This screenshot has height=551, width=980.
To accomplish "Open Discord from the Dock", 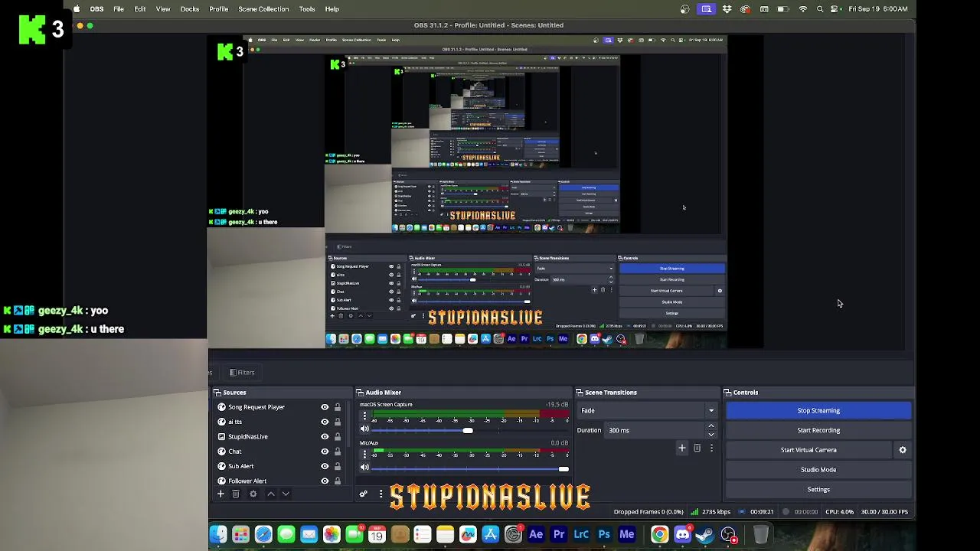I will 682,534.
